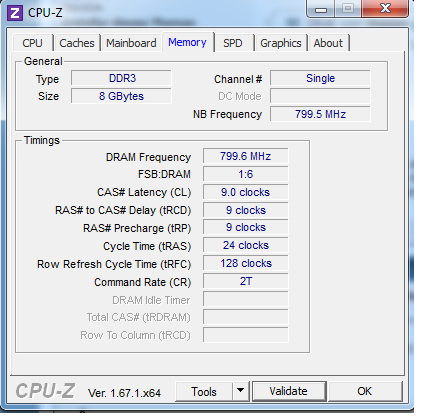Click the Command Rate (CR) label
425x416 pixels.
(143, 282)
